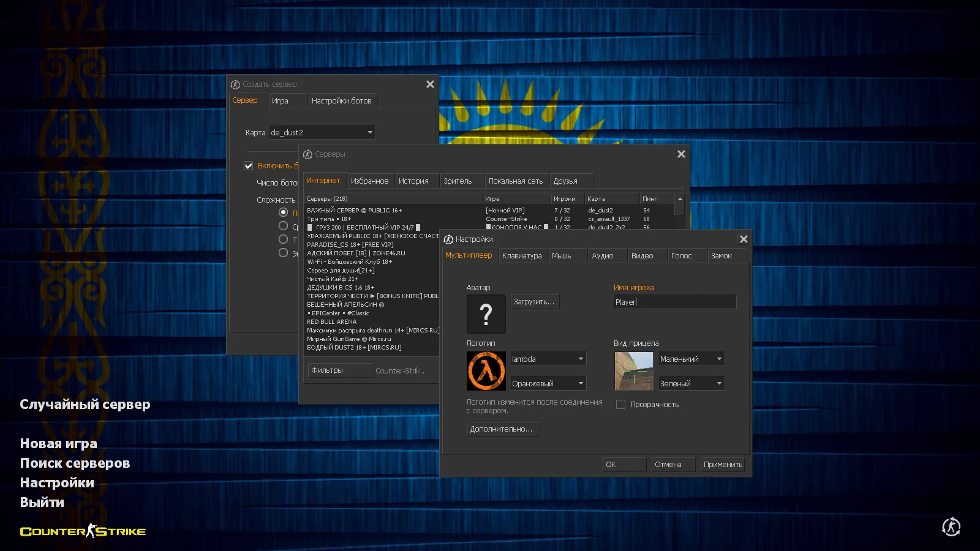980x551 pixels.
Task: Select the first difficulty radio button
Action: pos(283,212)
